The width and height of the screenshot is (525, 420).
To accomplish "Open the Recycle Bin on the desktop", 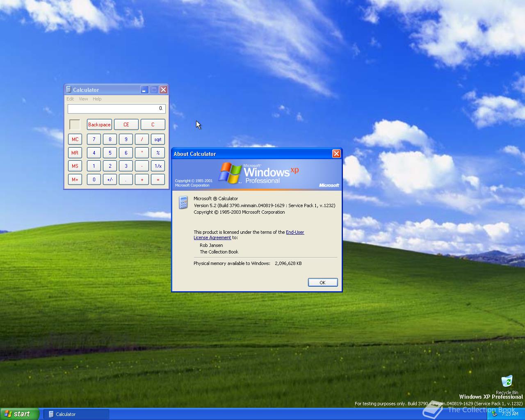I will (x=507, y=384).
